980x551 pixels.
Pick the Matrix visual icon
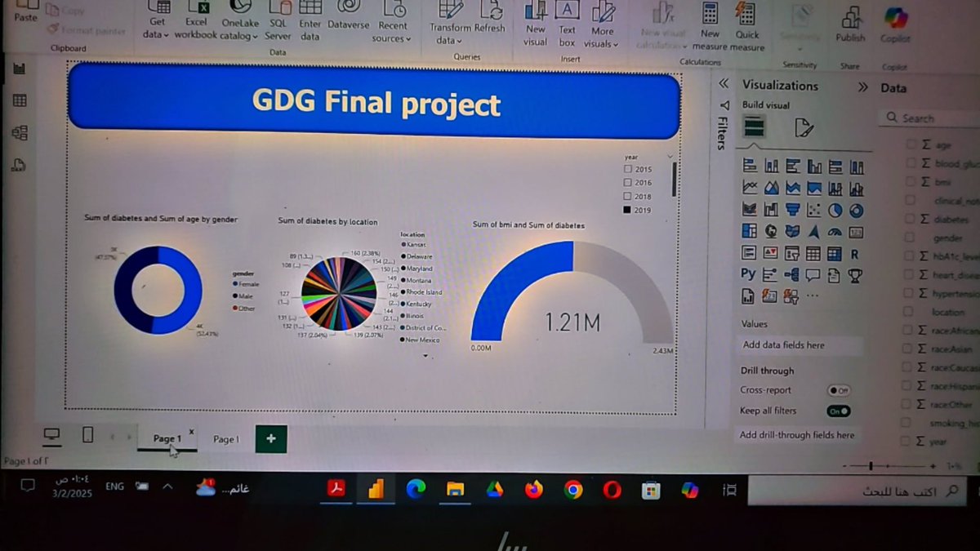[835, 254]
